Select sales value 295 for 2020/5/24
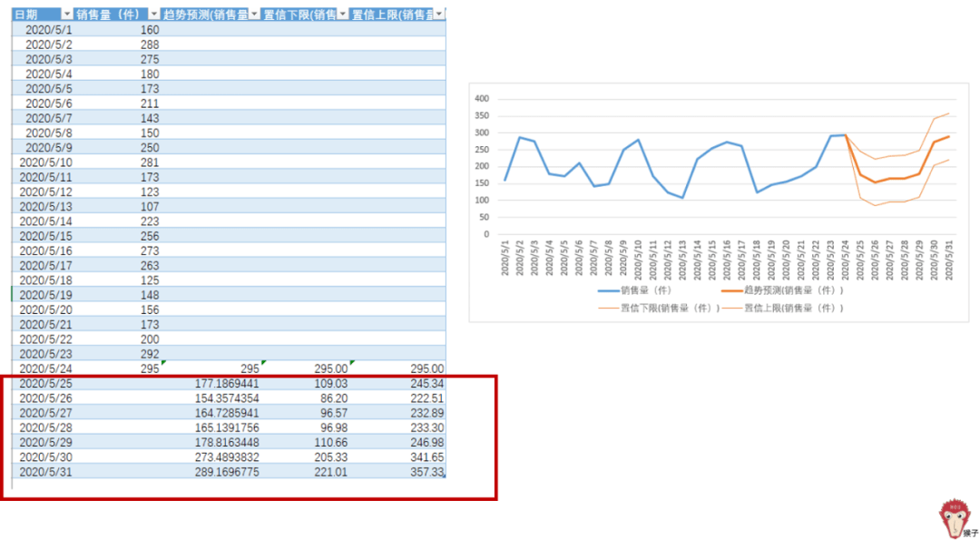The height and width of the screenshot is (540, 980). tap(150, 368)
